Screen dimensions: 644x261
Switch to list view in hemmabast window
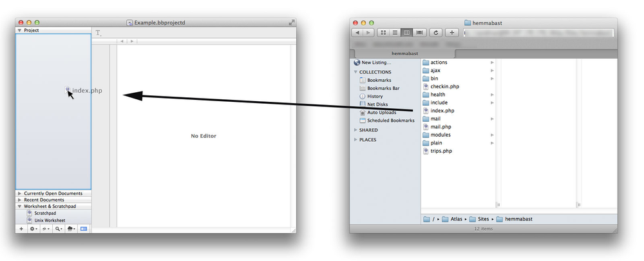(395, 32)
